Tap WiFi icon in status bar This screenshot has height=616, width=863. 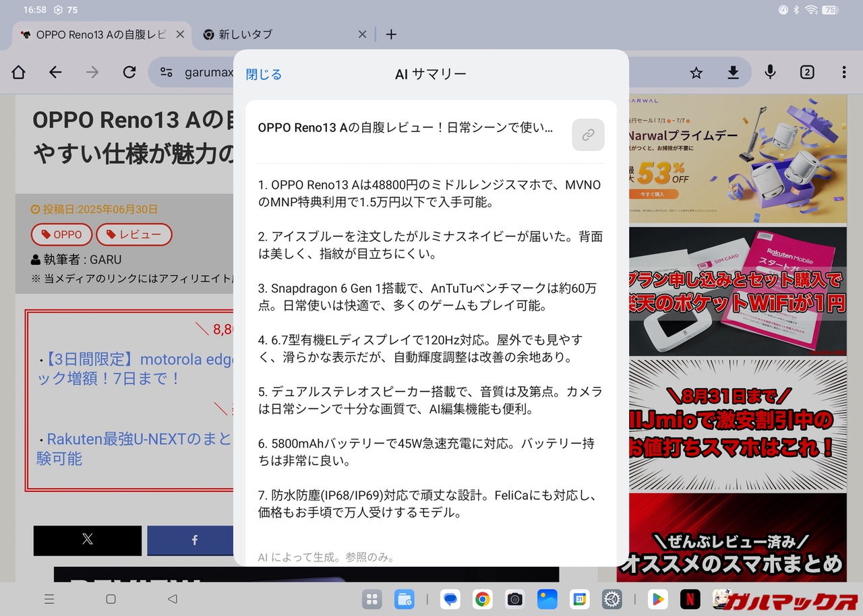pyautogui.click(x=811, y=10)
